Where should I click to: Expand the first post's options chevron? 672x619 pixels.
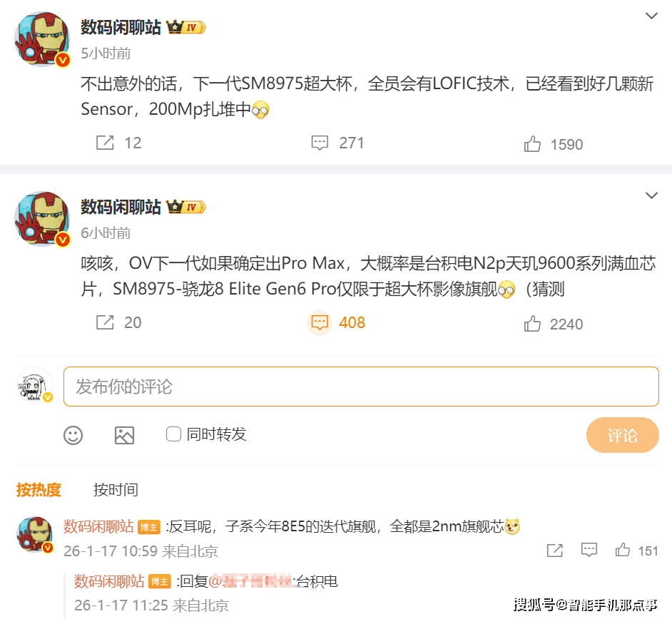point(651,16)
